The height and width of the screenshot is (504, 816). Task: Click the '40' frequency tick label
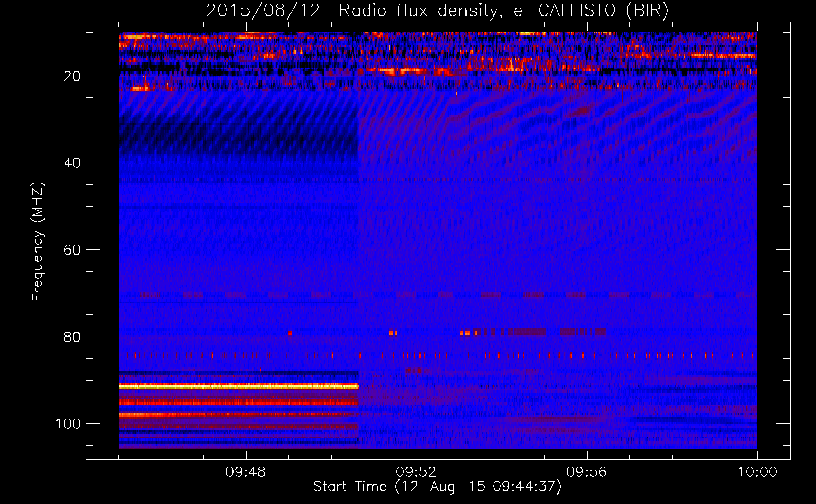pos(72,163)
